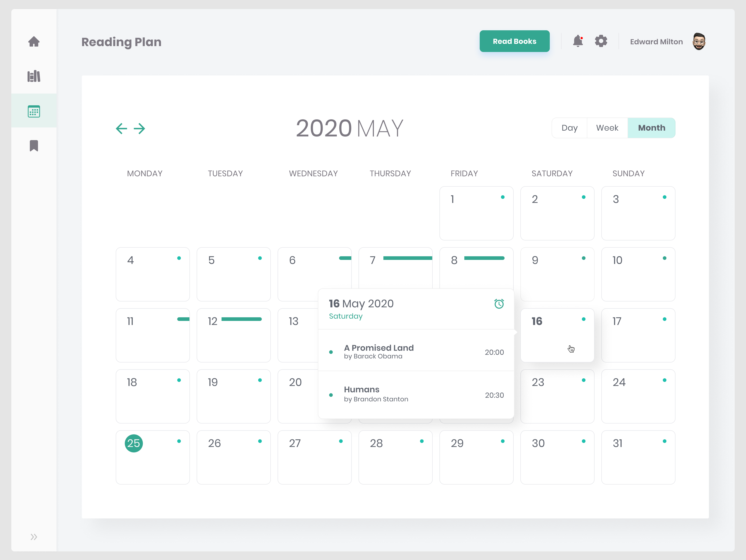Go to the Home page in sidebar
The image size is (746, 560).
click(34, 42)
